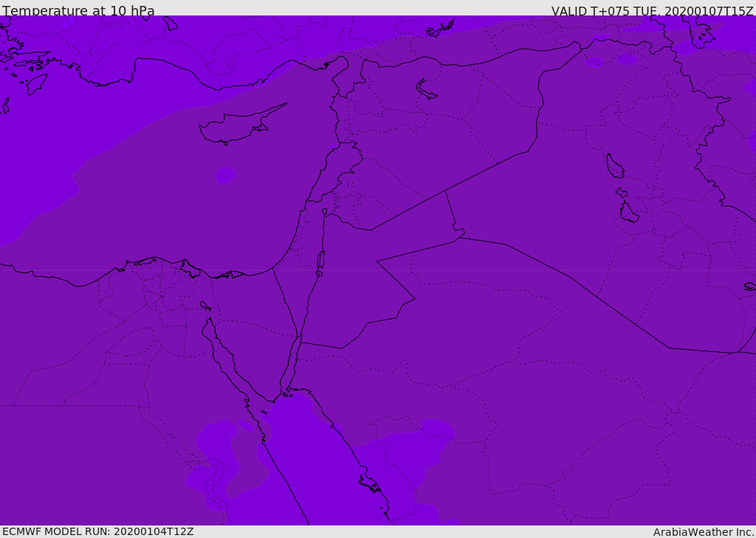Click the Dead Sea outline on map
756x538 pixels.
320,263
